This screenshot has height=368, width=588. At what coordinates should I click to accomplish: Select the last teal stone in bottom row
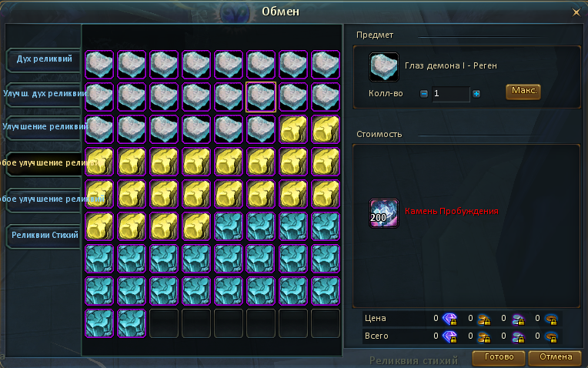tap(132, 323)
